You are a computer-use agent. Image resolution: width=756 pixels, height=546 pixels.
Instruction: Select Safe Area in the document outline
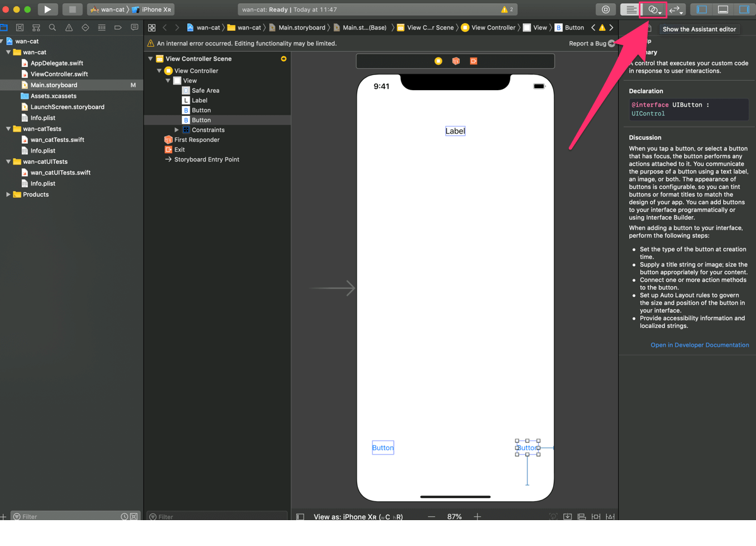tap(205, 90)
